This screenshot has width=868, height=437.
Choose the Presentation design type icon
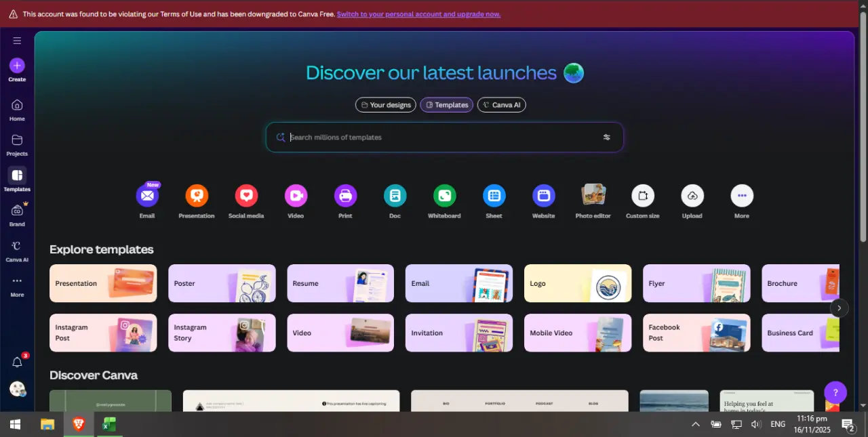(x=197, y=196)
